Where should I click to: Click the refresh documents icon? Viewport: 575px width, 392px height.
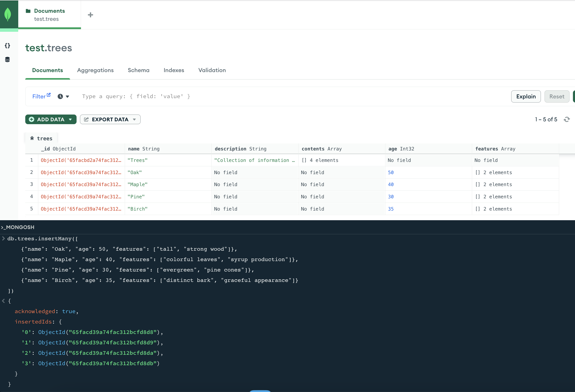pyautogui.click(x=567, y=119)
